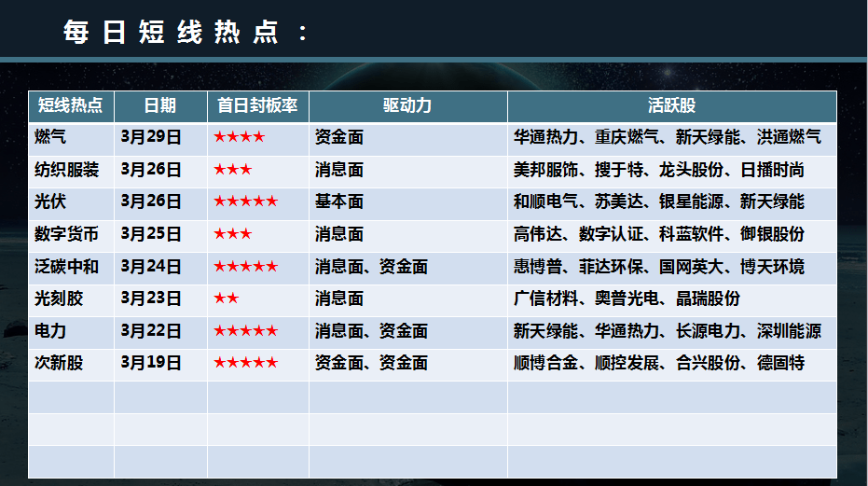Click the 资金面、资金面 driver cell
The width and height of the screenshot is (868, 486).
tap(408, 363)
